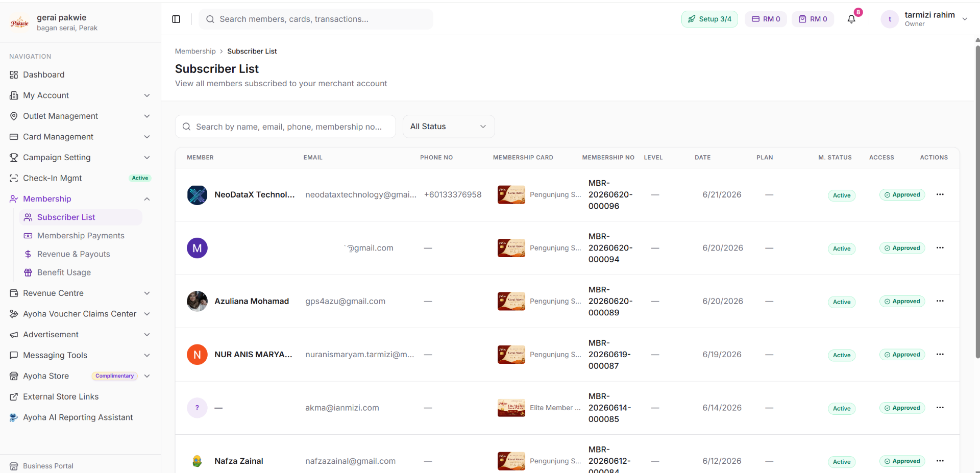Open the second RM 0 wallet balance
Image resolution: width=980 pixels, height=473 pixels.
(x=813, y=19)
